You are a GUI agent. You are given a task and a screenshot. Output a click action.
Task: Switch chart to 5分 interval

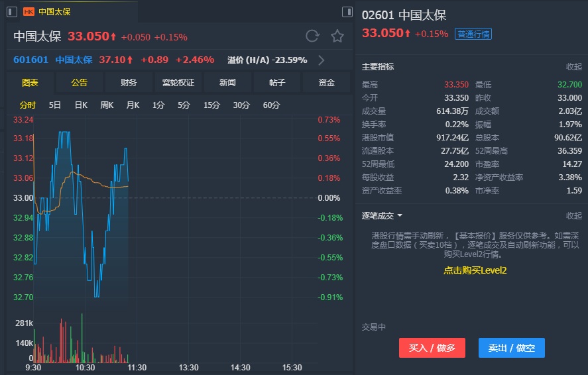[184, 105]
